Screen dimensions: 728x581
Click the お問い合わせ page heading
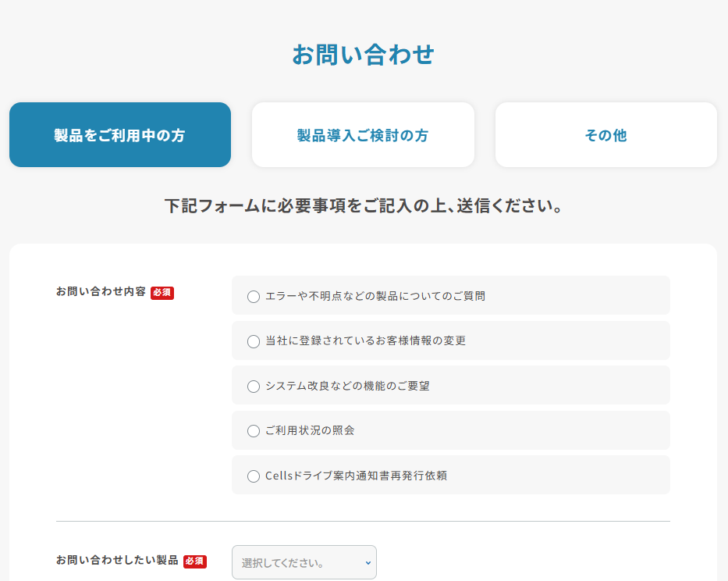[363, 55]
